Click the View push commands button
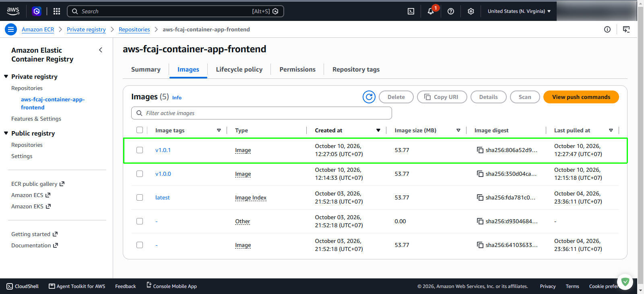Screen dimensions: 644x294 click(581, 97)
